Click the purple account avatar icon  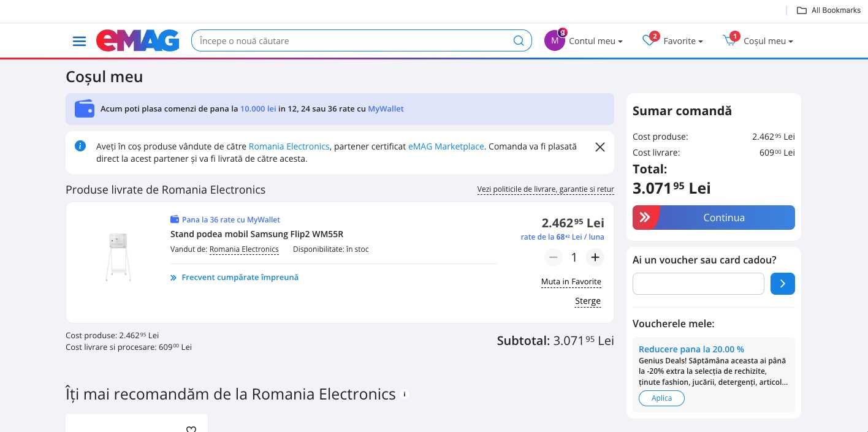click(554, 41)
